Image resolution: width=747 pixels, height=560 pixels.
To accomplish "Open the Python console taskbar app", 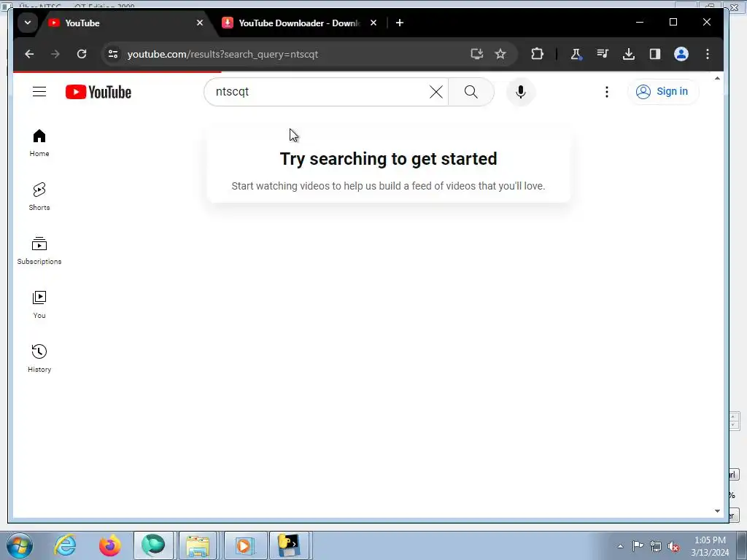I will (290, 545).
